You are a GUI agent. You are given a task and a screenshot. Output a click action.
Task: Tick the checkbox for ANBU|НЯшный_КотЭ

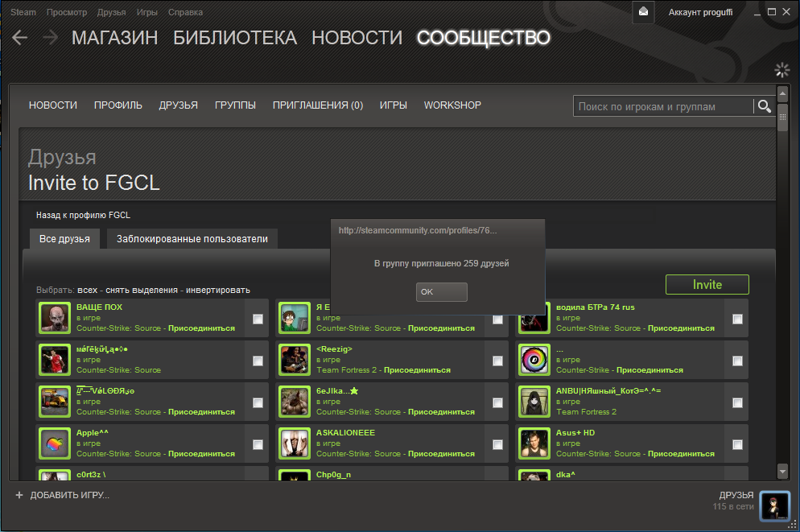(737, 402)
